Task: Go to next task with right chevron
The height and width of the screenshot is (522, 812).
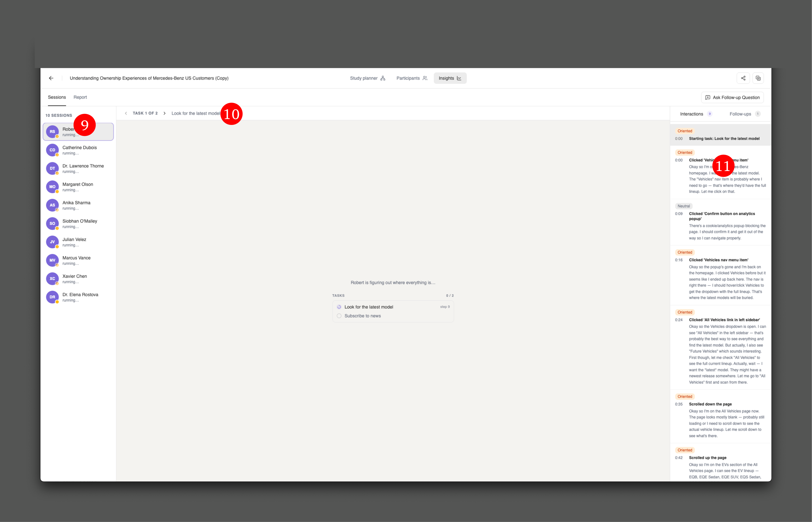Action: (x=165, y=113)
